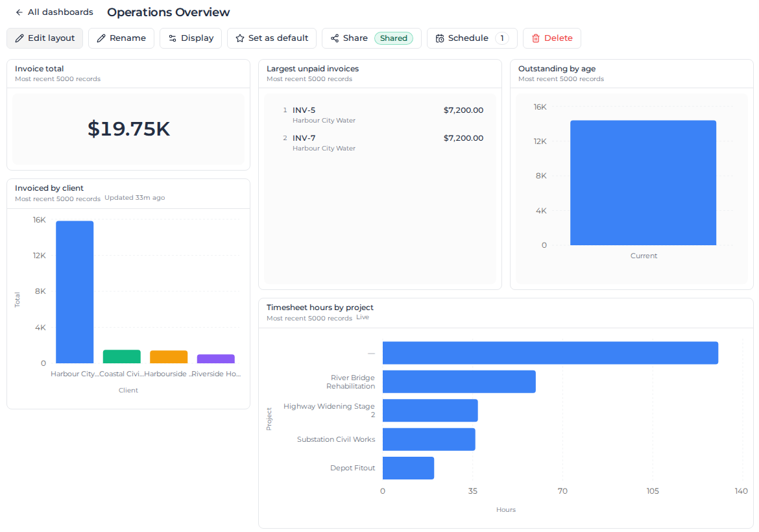Click the Invoiced by client widget title
This screenshot has height=532, width=759.
point(49,187)
